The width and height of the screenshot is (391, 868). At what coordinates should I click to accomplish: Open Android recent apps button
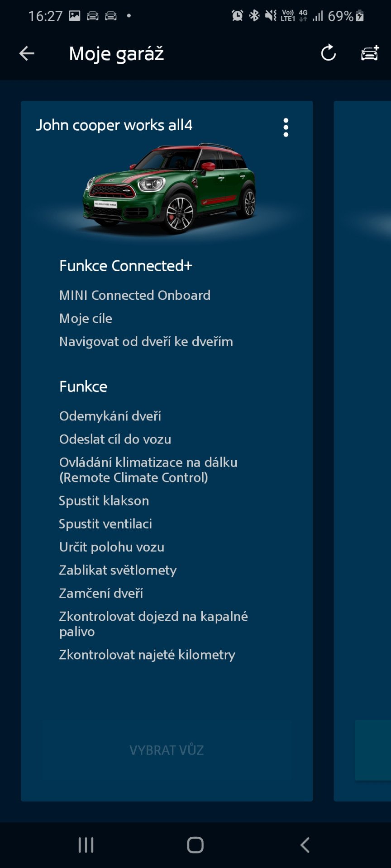(86, 844)
